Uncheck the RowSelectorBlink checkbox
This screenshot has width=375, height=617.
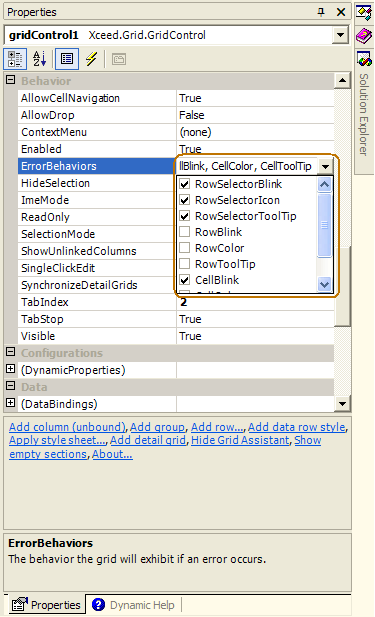point(185,184)
